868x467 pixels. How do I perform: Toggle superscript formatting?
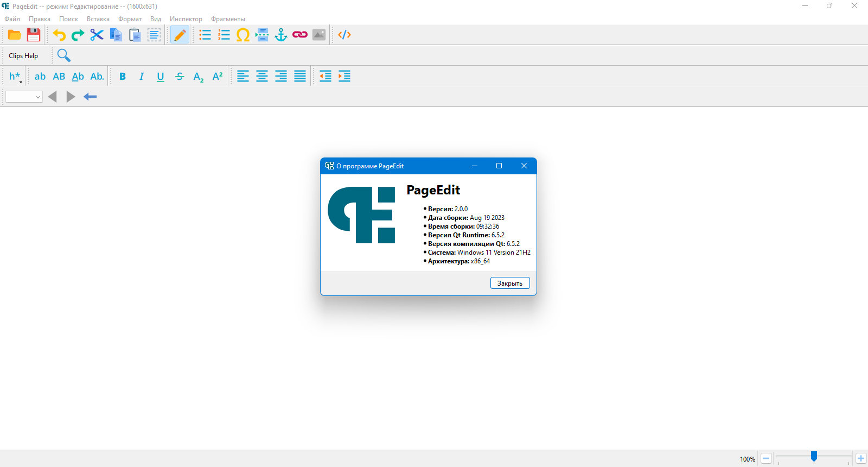pos(218,77)
